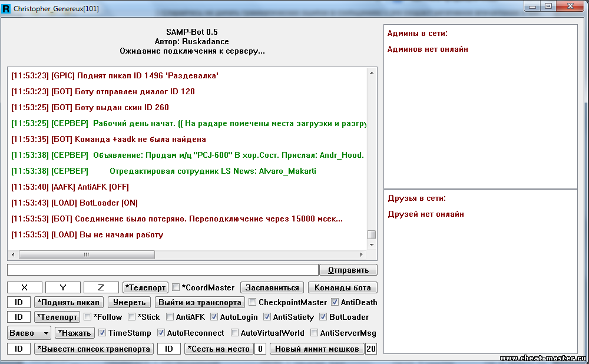Click 'Админов нет онлайн' text
Screen dimensions: 589x364
pos(428,49)
